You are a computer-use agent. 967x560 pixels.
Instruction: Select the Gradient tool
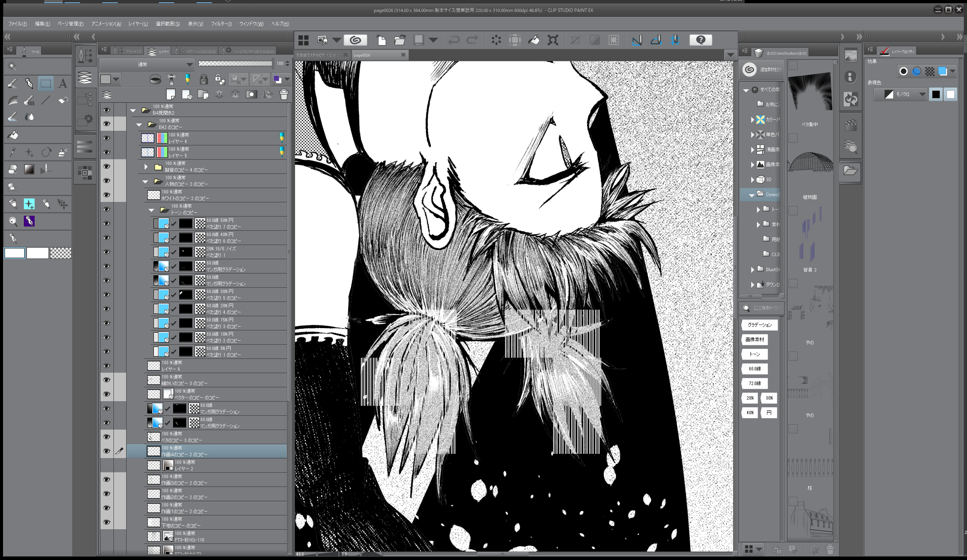[29, 169]
